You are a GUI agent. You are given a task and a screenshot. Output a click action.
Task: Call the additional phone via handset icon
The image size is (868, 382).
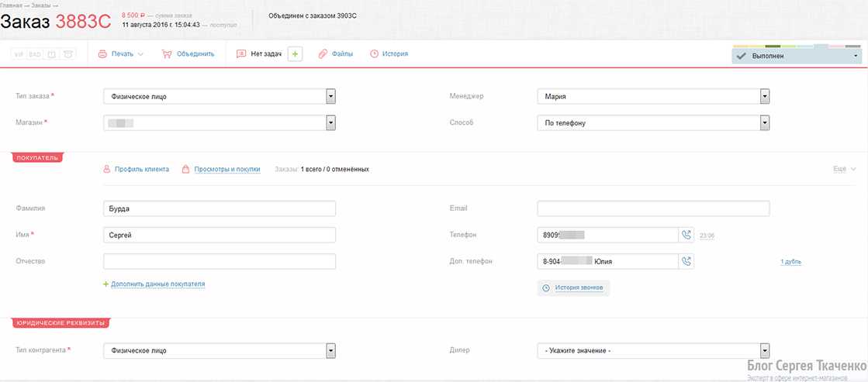tap(686, 261)
